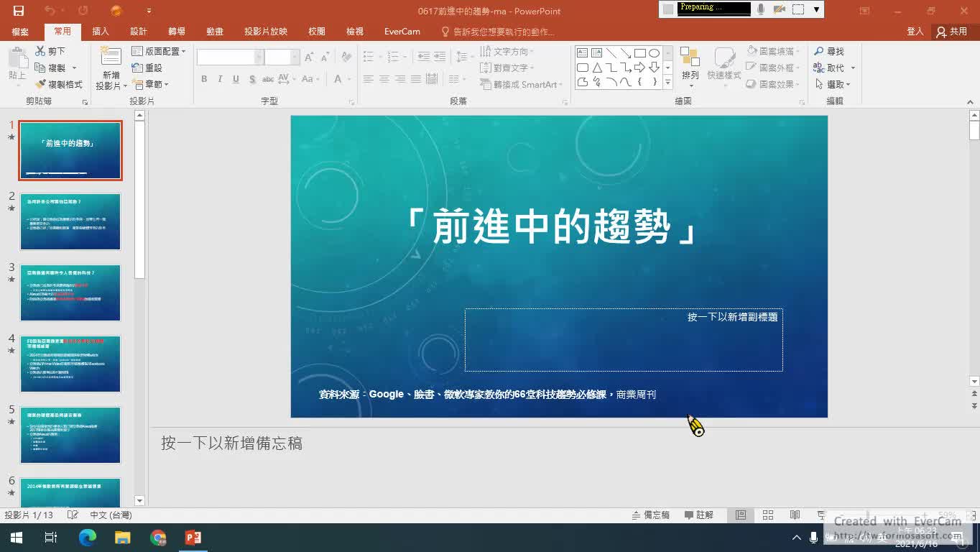The height and width of the screenshot is (552, 980).
Task: Select slide 3 thumbnail in the slide panel
Action: (x=70, y=293)
